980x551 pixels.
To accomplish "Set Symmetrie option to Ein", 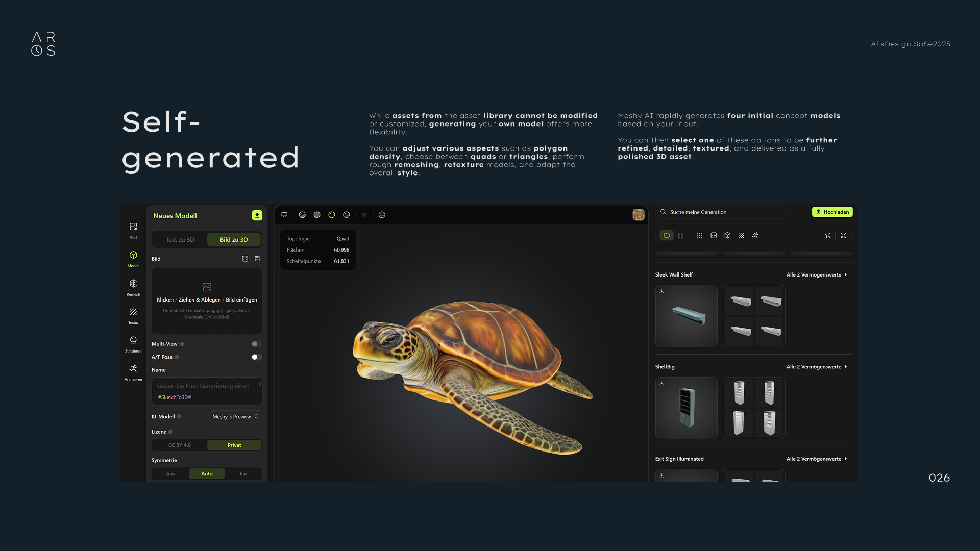I will (x=243, y=474).
